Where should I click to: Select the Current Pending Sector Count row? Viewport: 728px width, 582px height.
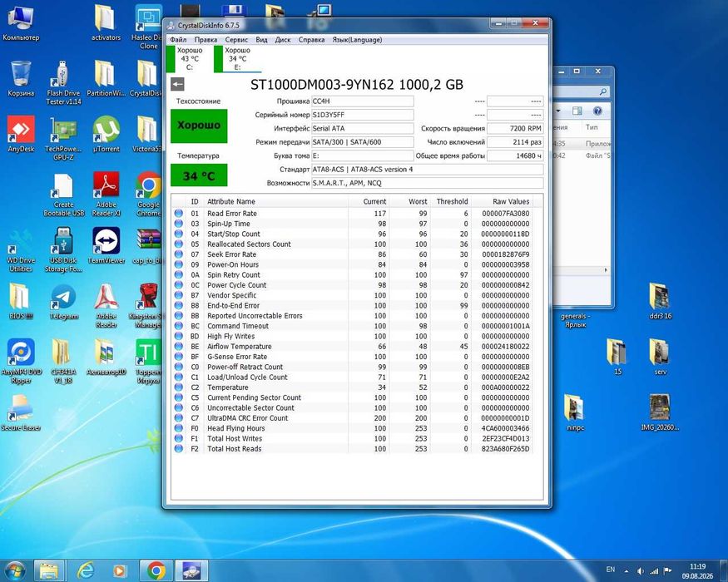[x=352, y=397]
